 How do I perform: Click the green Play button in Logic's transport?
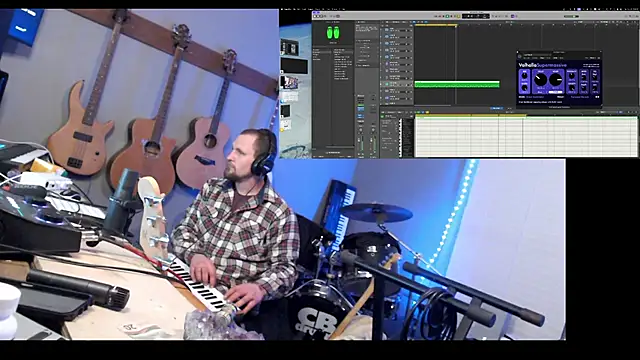pos(447,16)
